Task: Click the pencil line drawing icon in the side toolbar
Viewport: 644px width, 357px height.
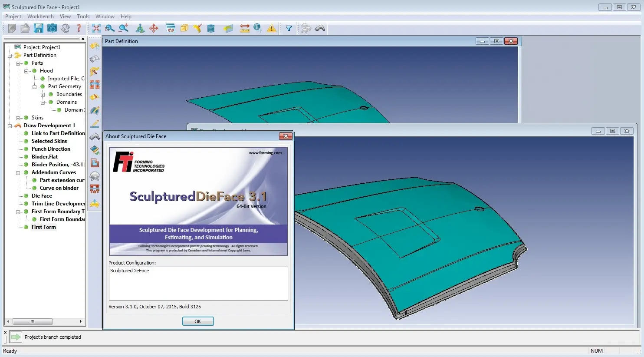Action: tap(95, 124)
